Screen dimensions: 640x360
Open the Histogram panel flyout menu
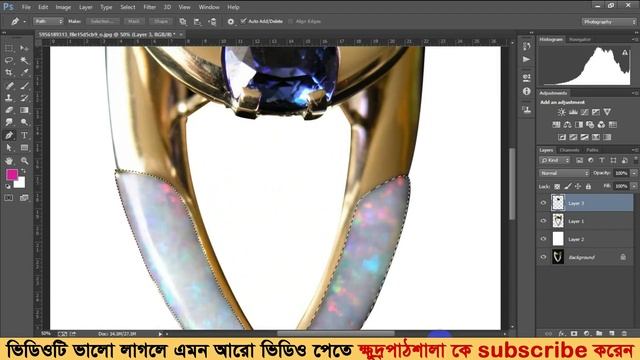pos(635,40)
